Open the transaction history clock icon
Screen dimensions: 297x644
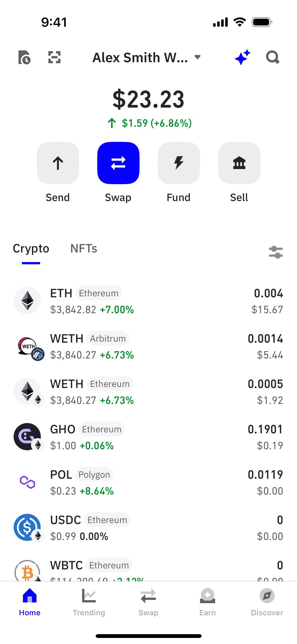[x=24, y=57]
